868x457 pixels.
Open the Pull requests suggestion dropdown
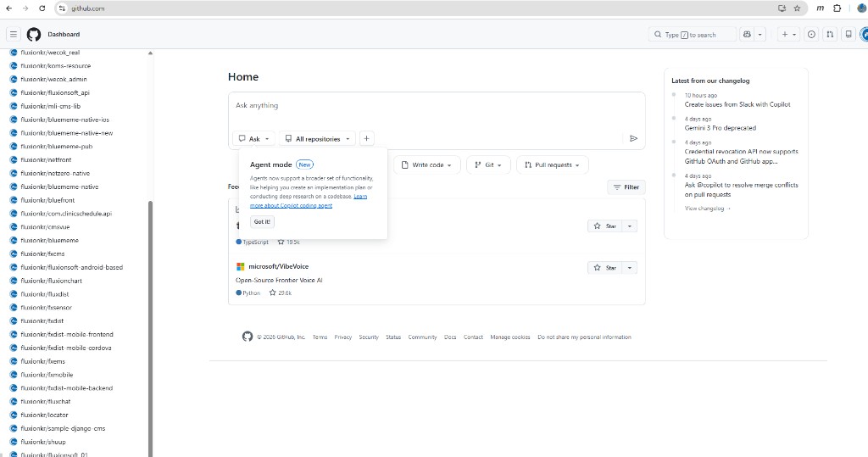(553, 165)
